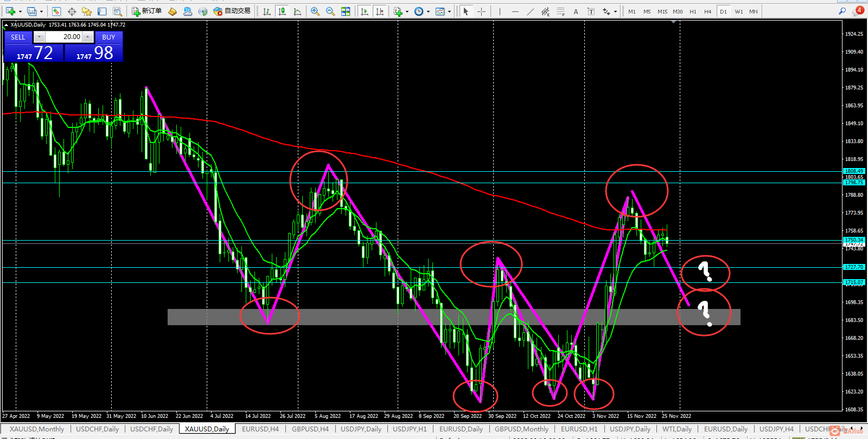The width and height of the screenshot is (868, 439).
Task: Open the Arrows objects icon
Action: click(606, 11)
